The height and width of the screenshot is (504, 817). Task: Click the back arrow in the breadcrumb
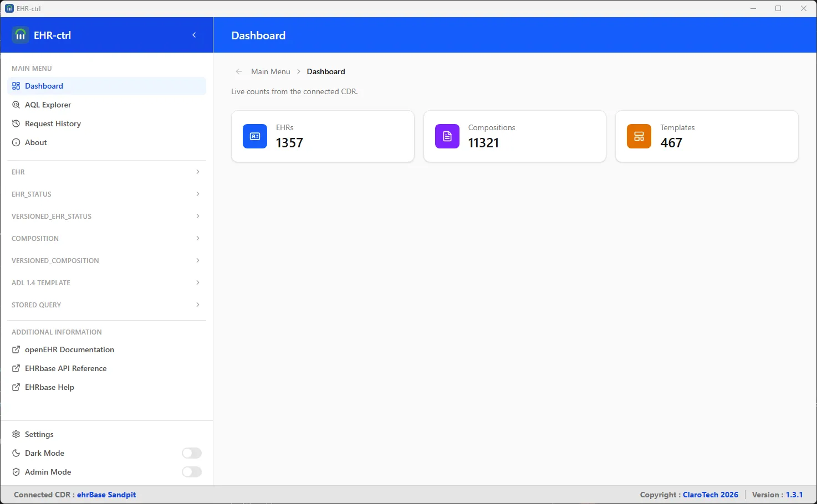point(239,71)
